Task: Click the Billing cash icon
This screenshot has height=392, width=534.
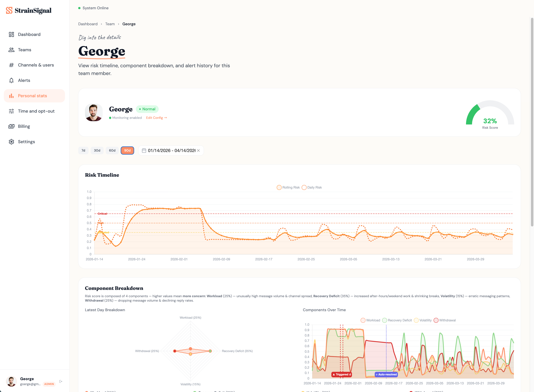Action: 11,126
